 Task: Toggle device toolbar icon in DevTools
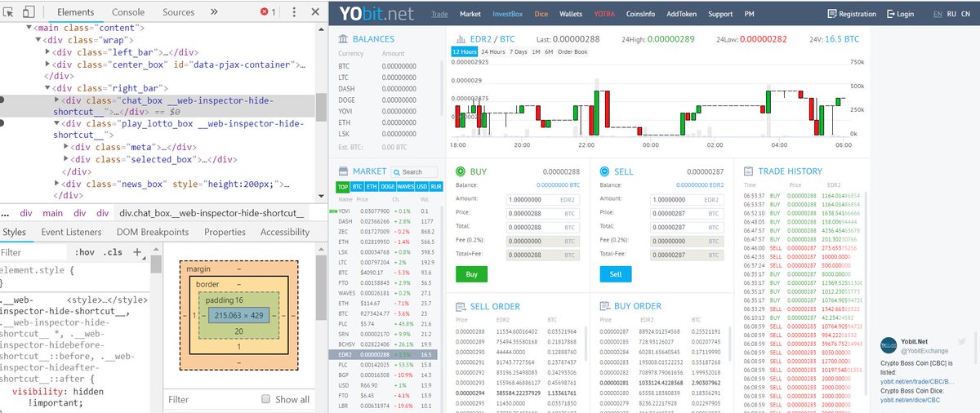28,13
